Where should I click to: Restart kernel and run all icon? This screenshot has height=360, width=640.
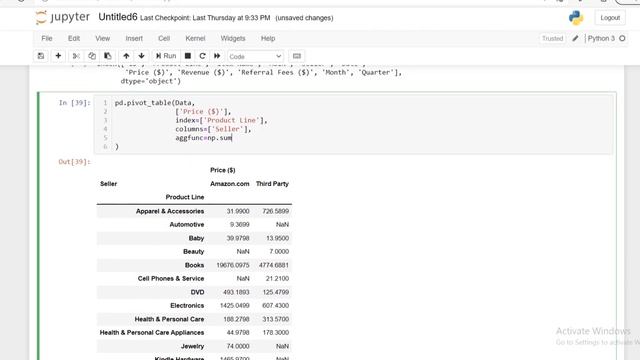point(217,56)
